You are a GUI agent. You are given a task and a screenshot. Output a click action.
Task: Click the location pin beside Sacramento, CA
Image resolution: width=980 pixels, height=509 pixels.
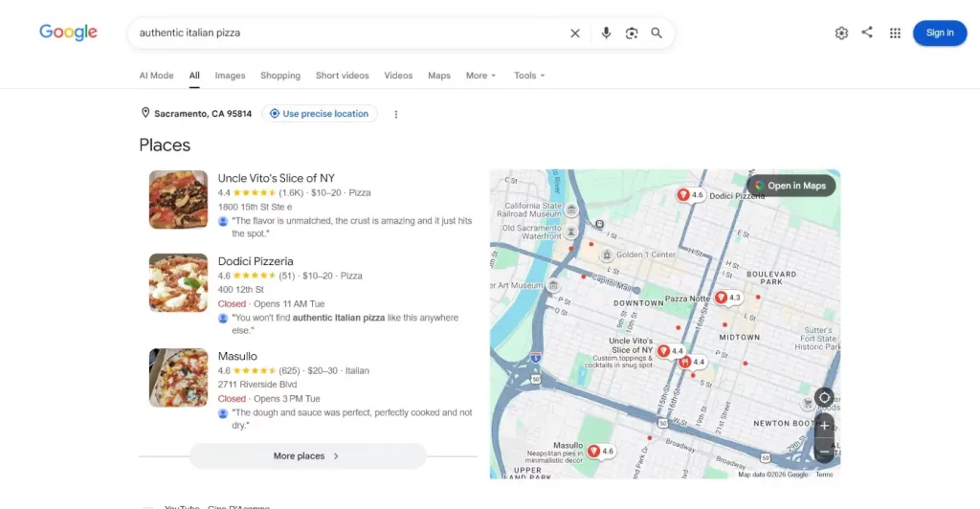click(145, 113)
